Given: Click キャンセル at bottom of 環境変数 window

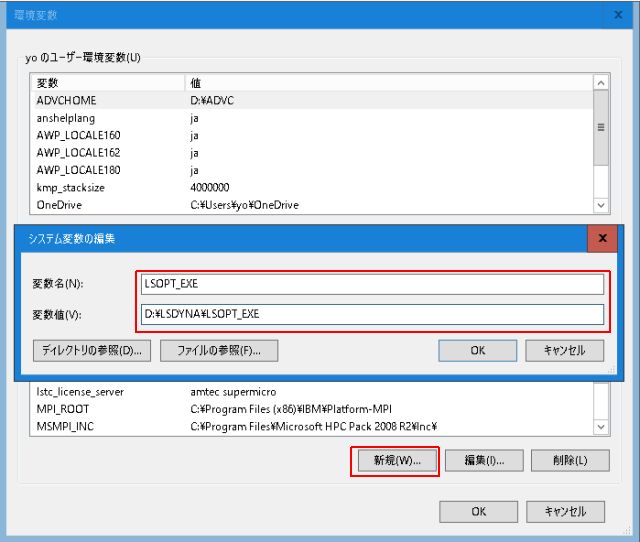Looking at the screenshot, I should coord(564,511).
